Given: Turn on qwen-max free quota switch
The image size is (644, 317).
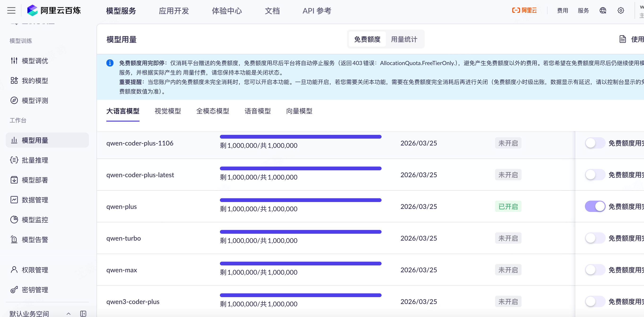Looking at the screenshot, I should (595, 270).
